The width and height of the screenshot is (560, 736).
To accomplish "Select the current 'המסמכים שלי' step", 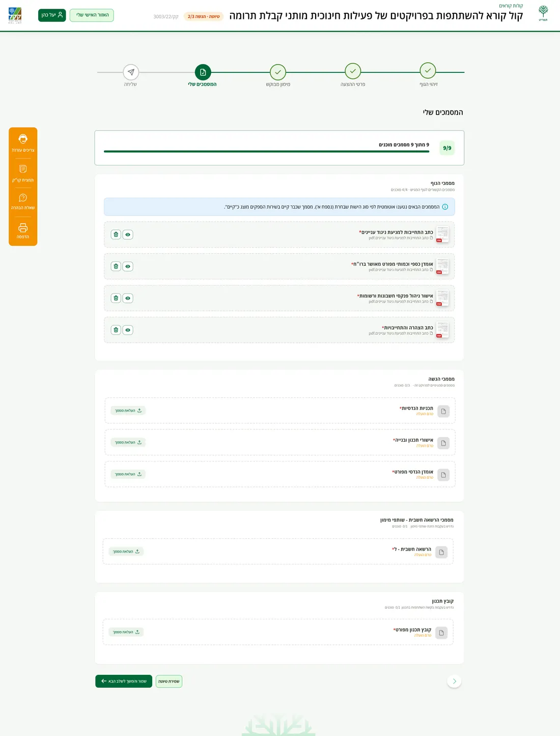I will tap(203, 72).
